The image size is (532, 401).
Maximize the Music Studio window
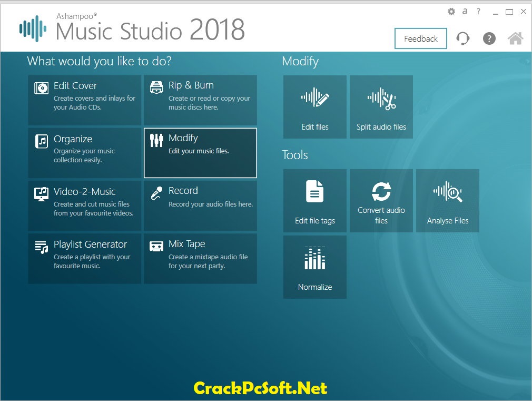tap(509, 12)
